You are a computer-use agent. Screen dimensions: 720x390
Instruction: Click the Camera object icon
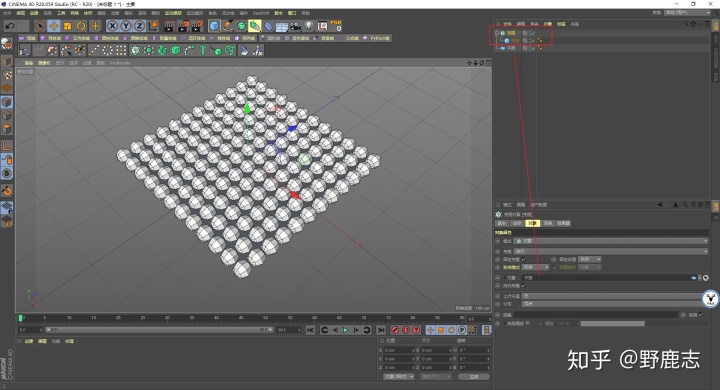click(x=295, y=26)
